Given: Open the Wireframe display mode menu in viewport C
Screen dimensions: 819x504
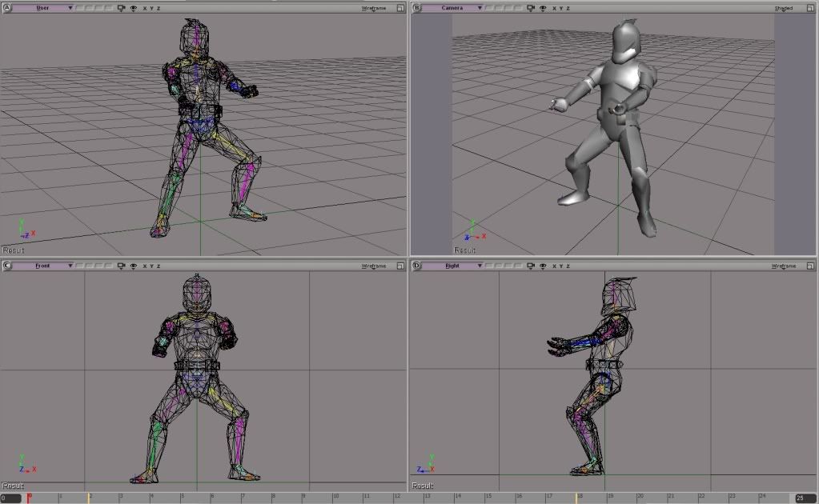Looking at the screenshot, I should [373, 266].
